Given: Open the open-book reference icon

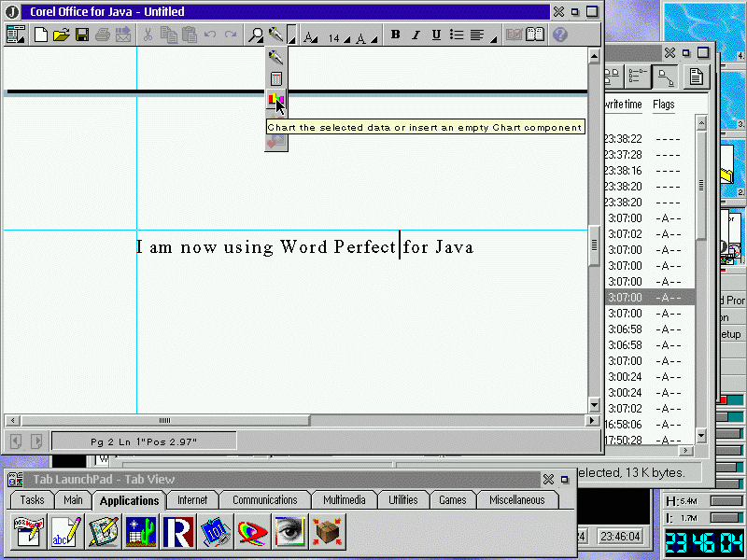Looking at the screenshot, I should (x=535, y=35).
